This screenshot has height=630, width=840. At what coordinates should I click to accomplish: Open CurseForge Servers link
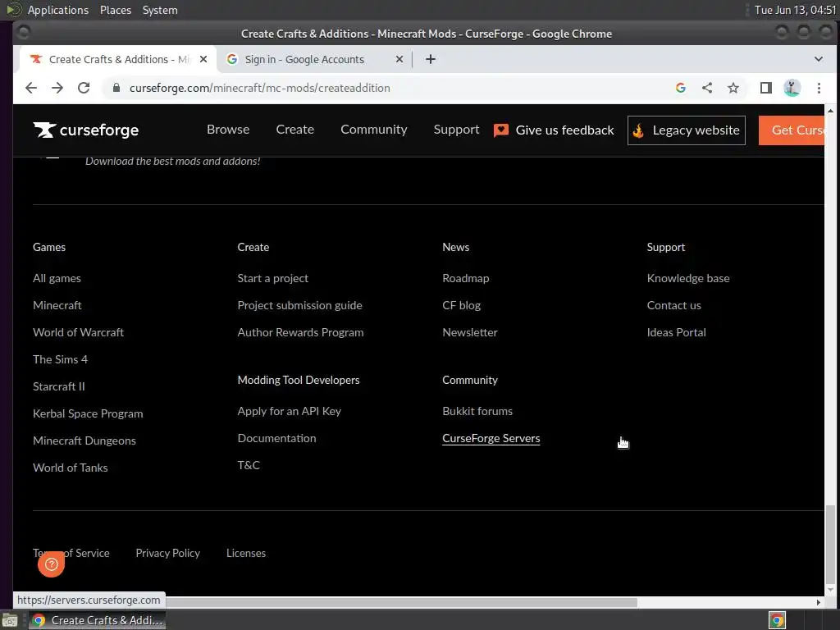pyautogui.click(x=491, y=438)
